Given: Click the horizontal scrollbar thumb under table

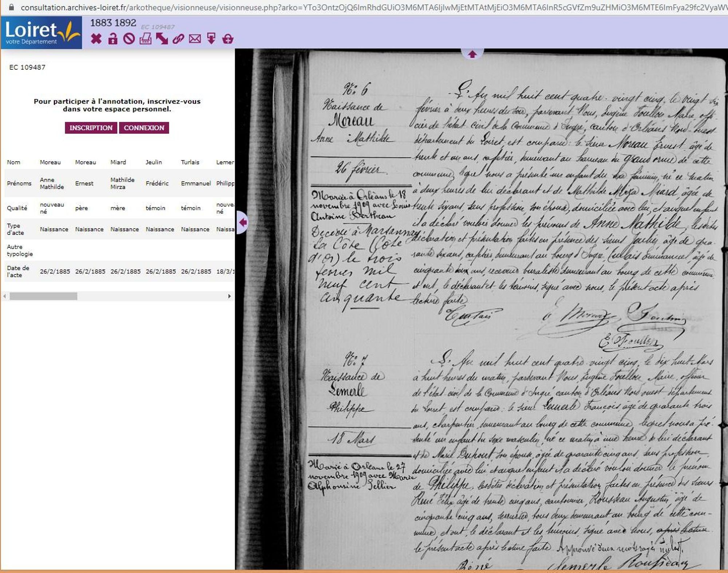Looking at the screenshot, I should tap(43, 296).
